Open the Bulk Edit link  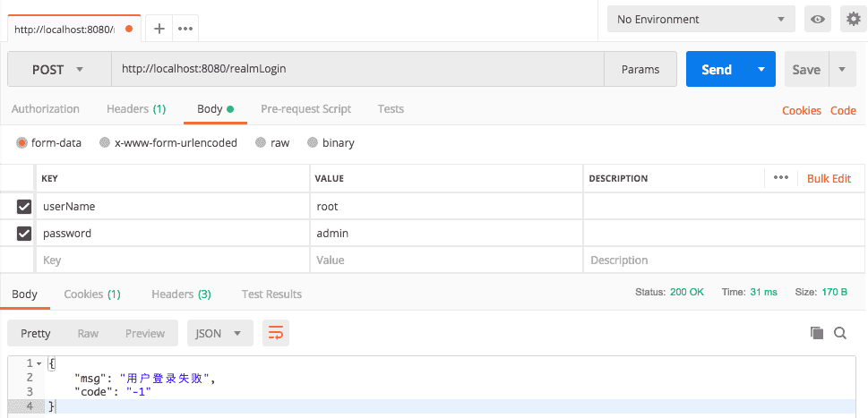coord(829,178)
